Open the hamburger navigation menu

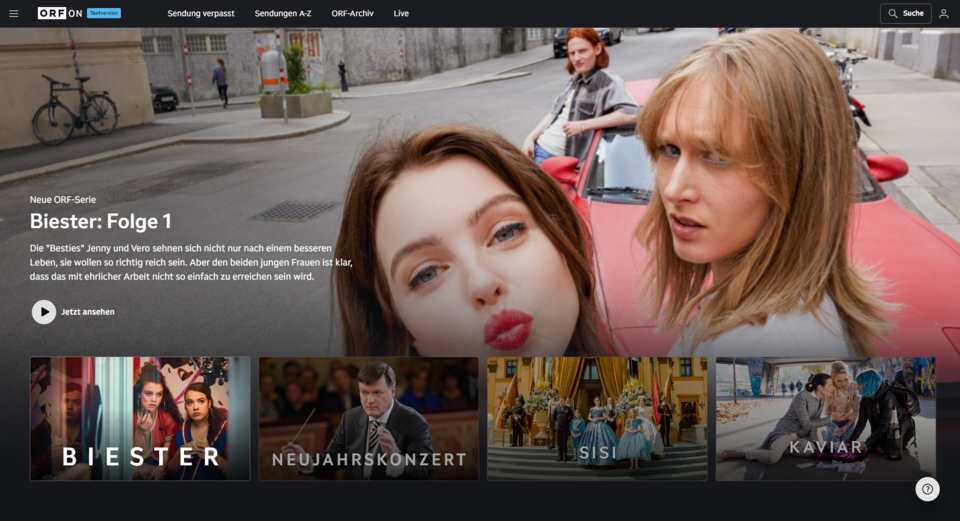point(14,13)
